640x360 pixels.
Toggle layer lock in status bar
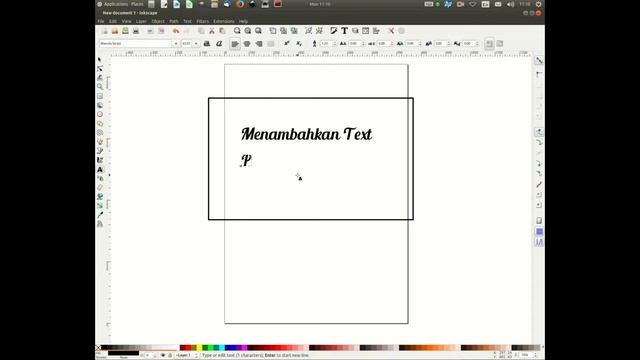(x=170, y=356)
